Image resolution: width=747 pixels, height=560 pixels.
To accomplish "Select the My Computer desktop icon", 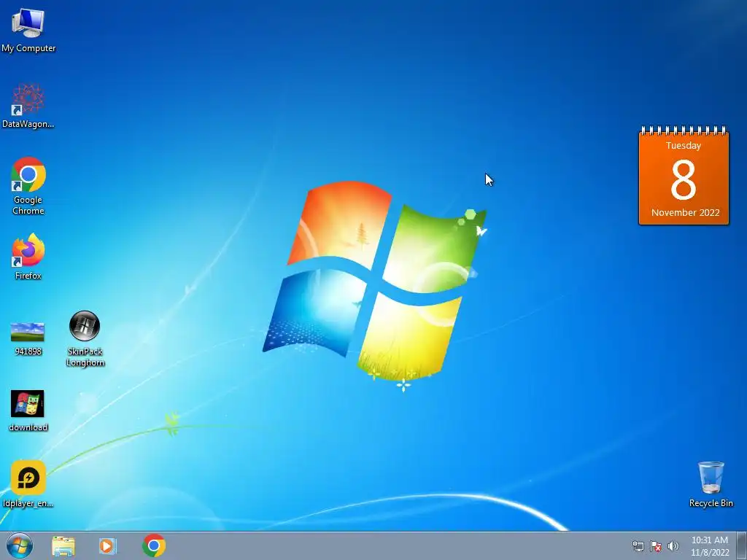I will click(x=28, y=29).
